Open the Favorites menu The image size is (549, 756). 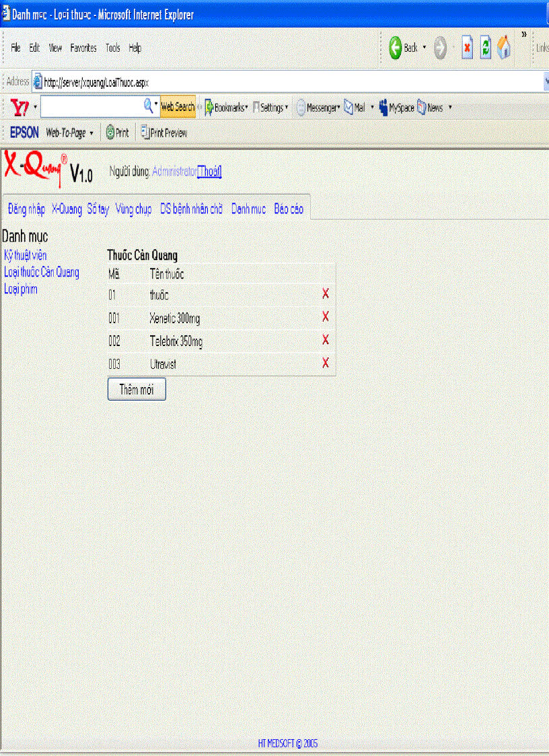pyautogui.click(x=83, y=48)
